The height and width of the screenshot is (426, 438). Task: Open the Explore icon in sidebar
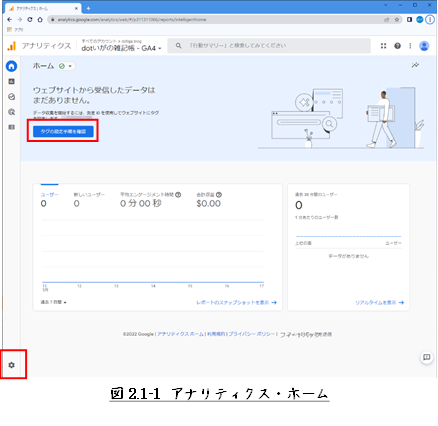pyautogui.click(x=11, y=97)
